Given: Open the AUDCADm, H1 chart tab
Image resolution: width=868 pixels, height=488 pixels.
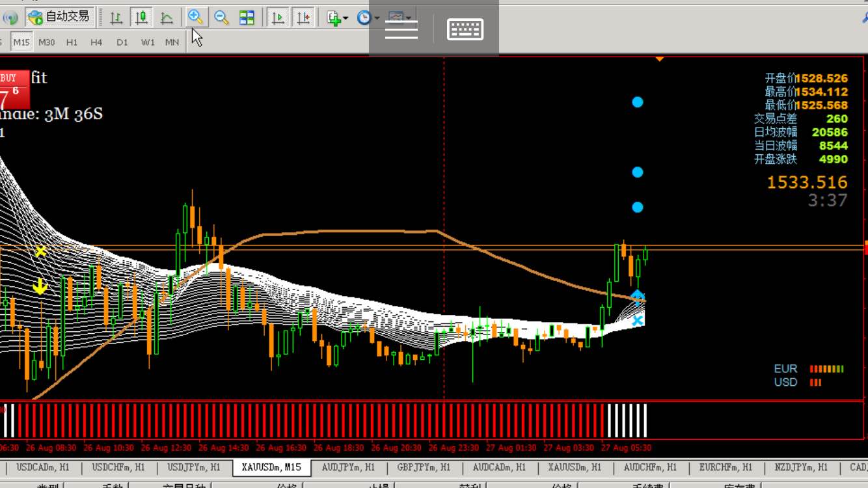Looking at the screenshot, I should coord(500,467).
